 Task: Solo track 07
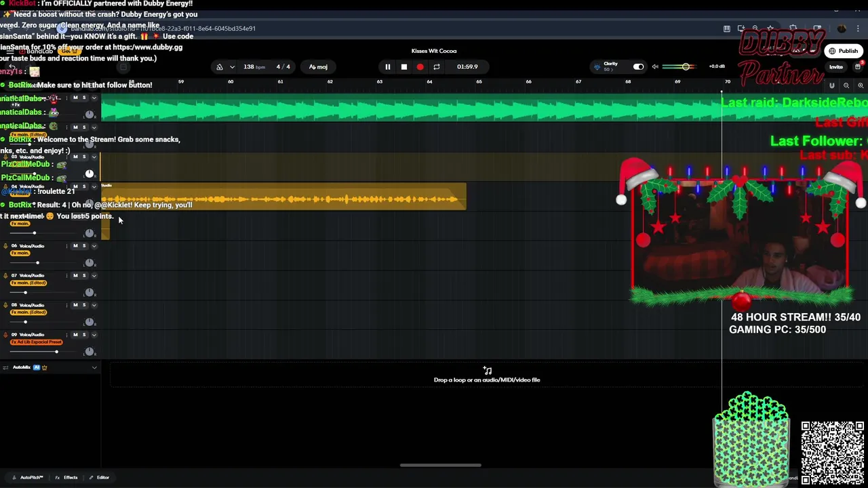click(x=84, y=276)
